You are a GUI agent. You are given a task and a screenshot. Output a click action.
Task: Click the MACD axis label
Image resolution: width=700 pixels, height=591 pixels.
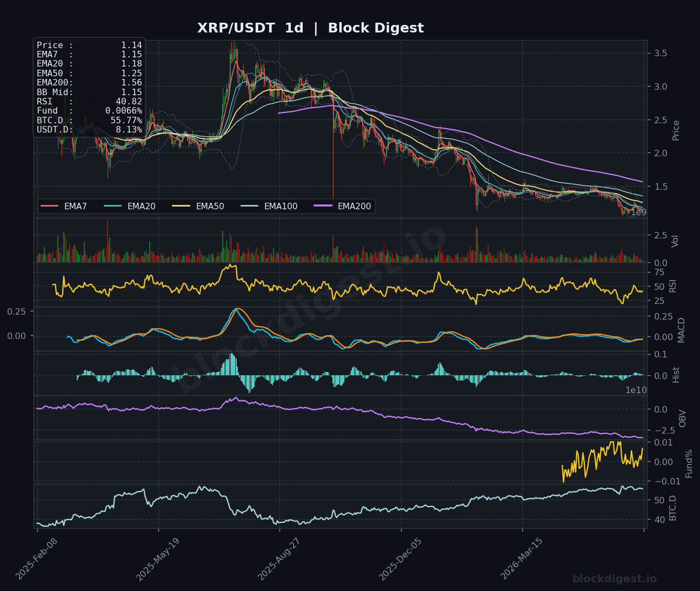[681, 330]
